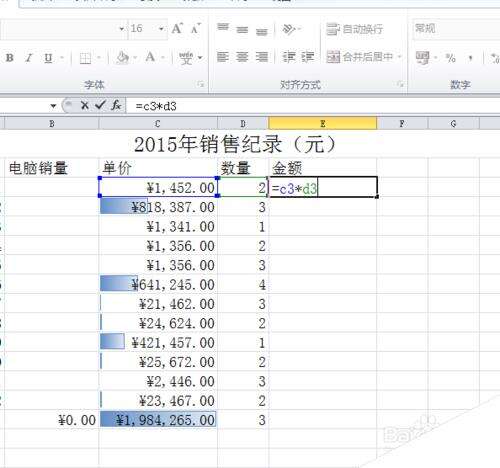Select cell with ¥421,457.00

click(x=158, y=342)
